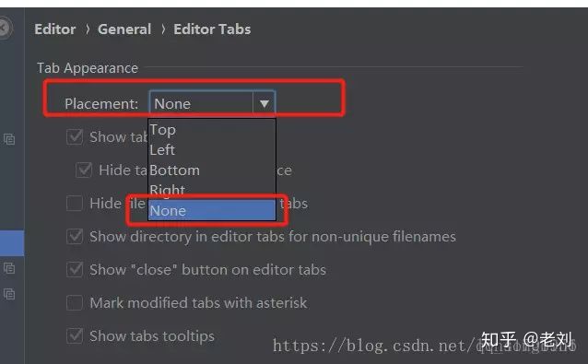The image size is (588, 364).
Task: Select the highlighted blue sidebar item
Action: (x=12, y=243)
